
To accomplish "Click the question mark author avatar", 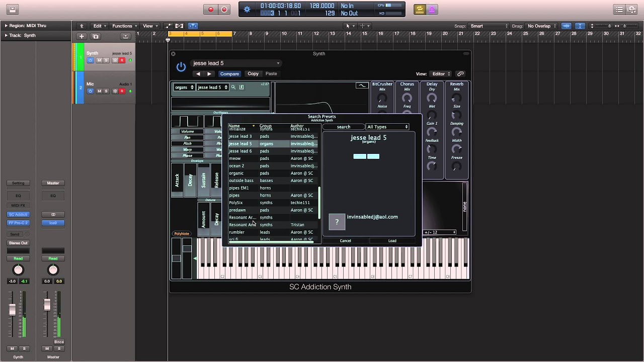I will point(337,222).
